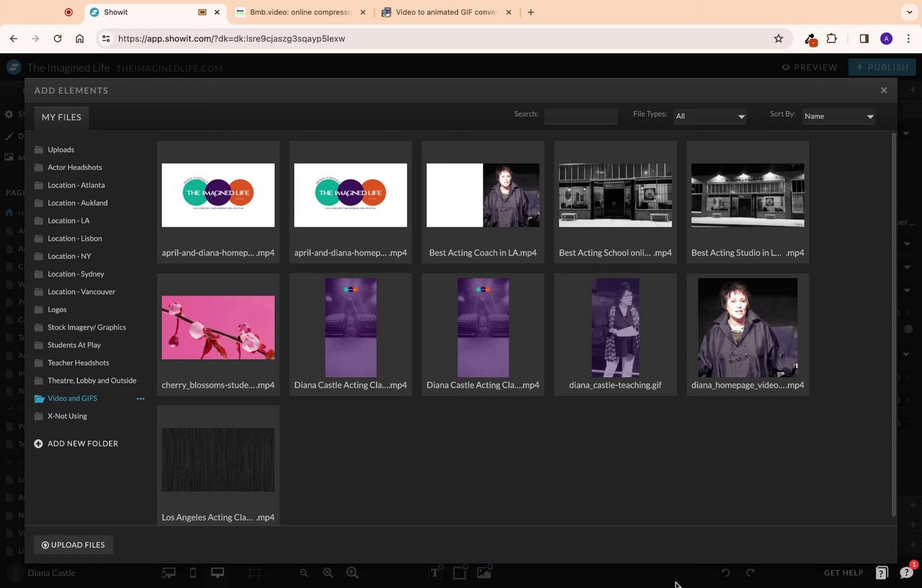Open the site information icon in address bar

(106, 39)
